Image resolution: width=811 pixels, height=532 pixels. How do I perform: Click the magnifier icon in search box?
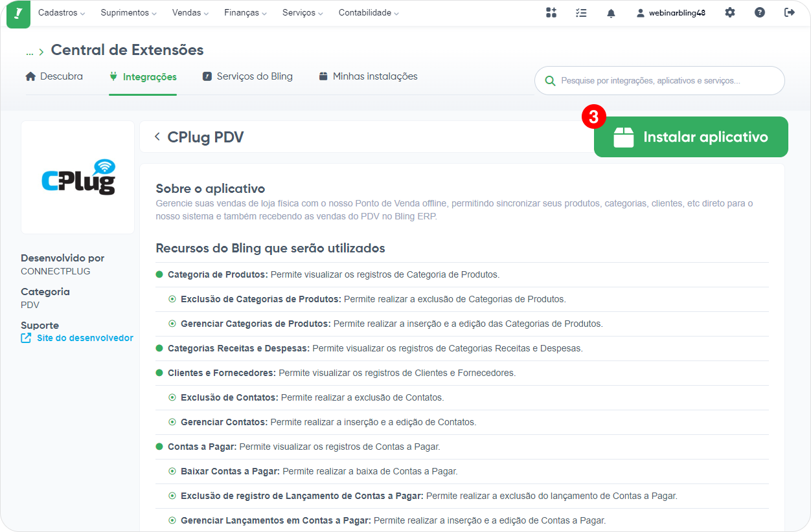tap(551, 81)
